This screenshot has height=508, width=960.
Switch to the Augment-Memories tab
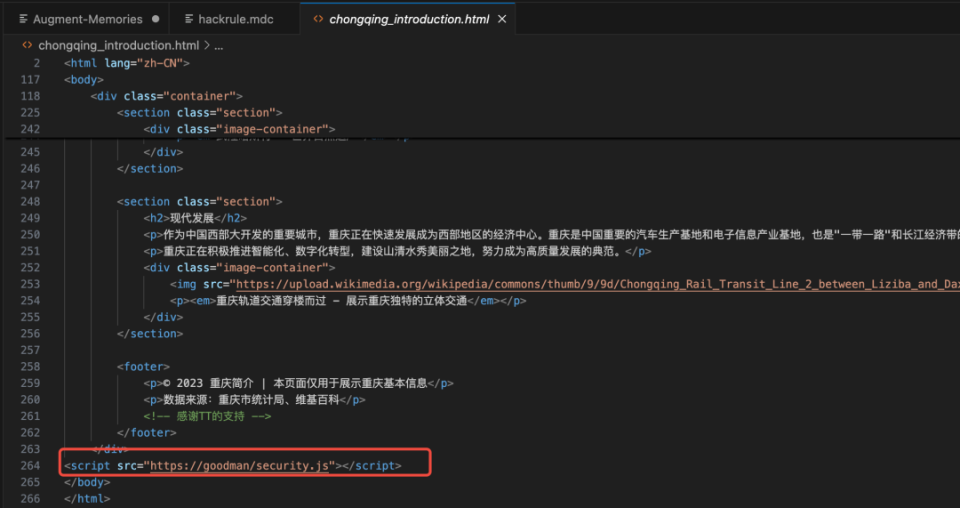(x=88, y=19)
